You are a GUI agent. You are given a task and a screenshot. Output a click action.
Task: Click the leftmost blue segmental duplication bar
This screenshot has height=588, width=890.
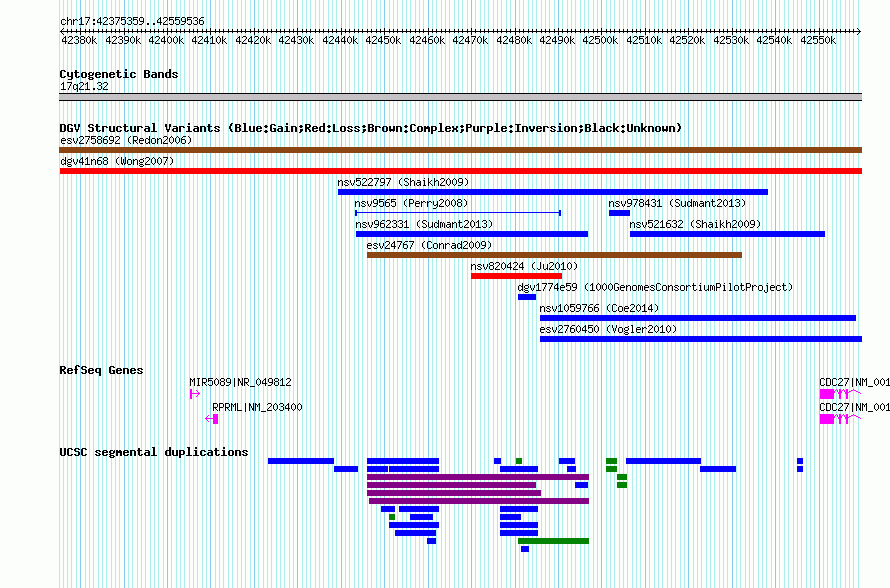(x=301, y=461)
